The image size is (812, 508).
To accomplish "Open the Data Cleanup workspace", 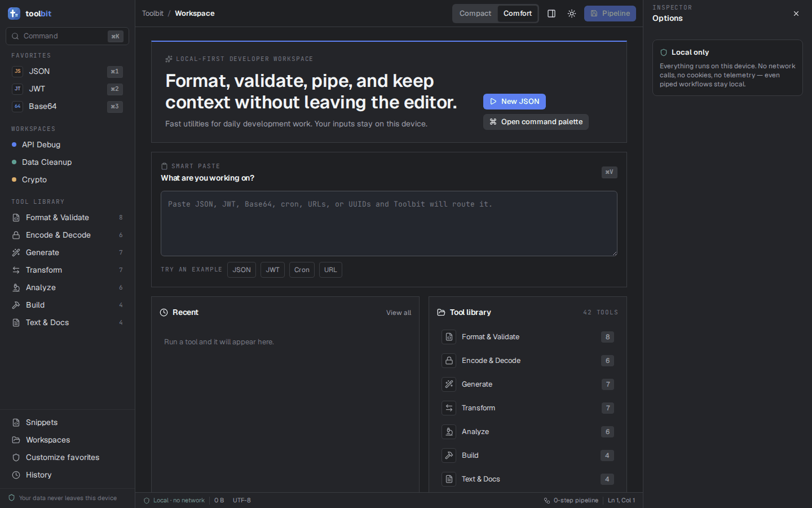I will [67, 163].
